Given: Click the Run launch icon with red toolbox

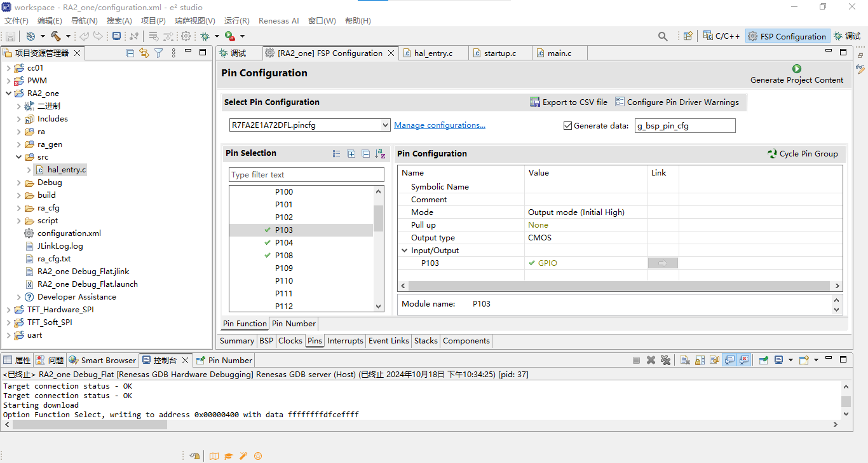Looking at the screenshot, I should pyautogui.click(x=229, y=36).
